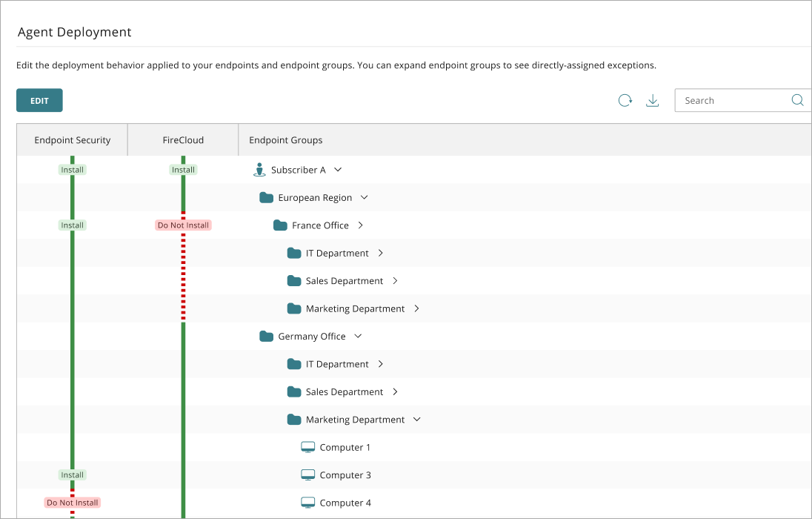This screenshot has width=812, height=519.
Task: Click the folder icon next to France Office
Action: pos(280,225)
